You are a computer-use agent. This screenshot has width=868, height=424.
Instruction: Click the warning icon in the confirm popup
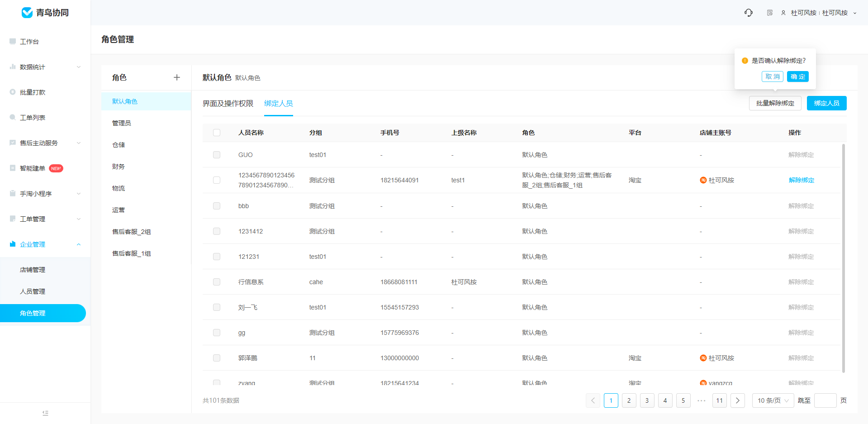tap(745, 61)
